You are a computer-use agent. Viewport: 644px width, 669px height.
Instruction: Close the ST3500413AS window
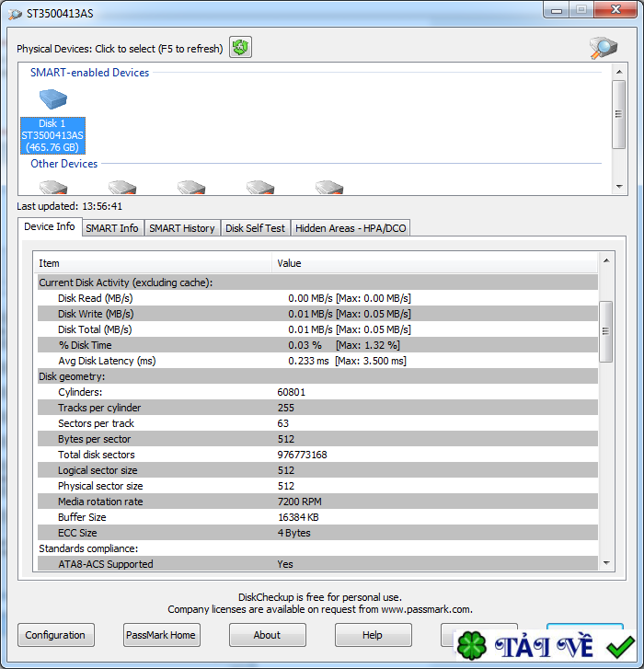[615, 10]
